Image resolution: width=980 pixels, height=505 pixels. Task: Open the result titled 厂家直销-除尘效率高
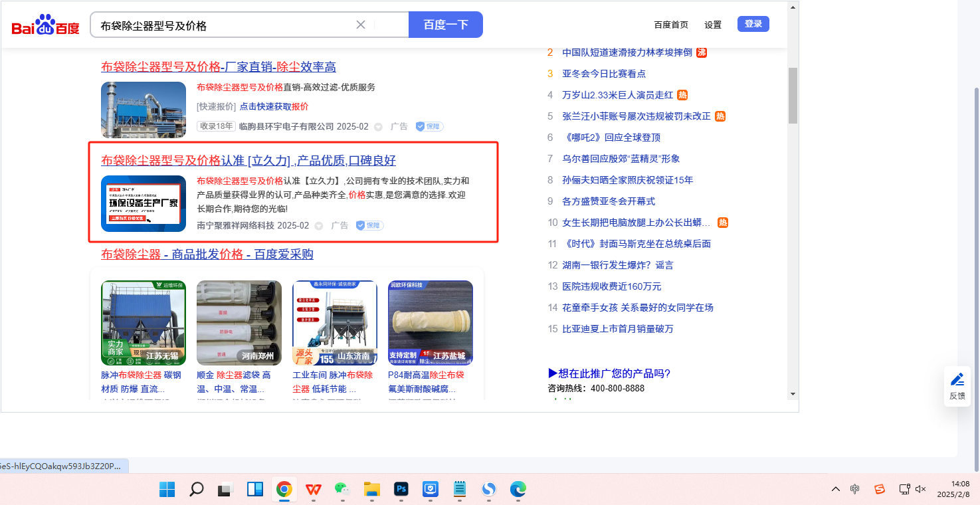(x=219, y=67)
